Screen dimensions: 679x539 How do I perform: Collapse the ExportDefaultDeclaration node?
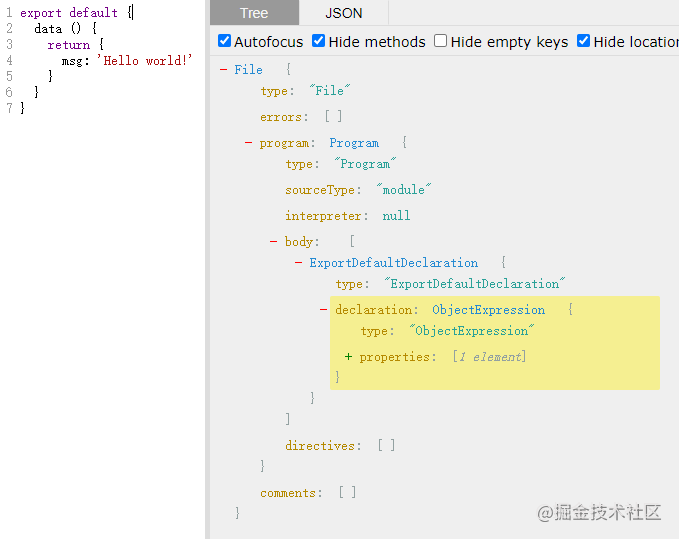tap(298, 262)
